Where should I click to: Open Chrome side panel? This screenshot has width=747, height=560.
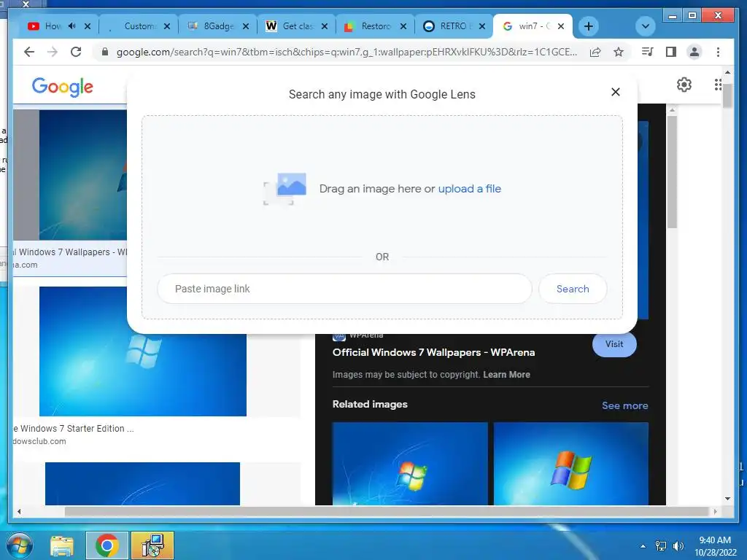pos(671,52)
